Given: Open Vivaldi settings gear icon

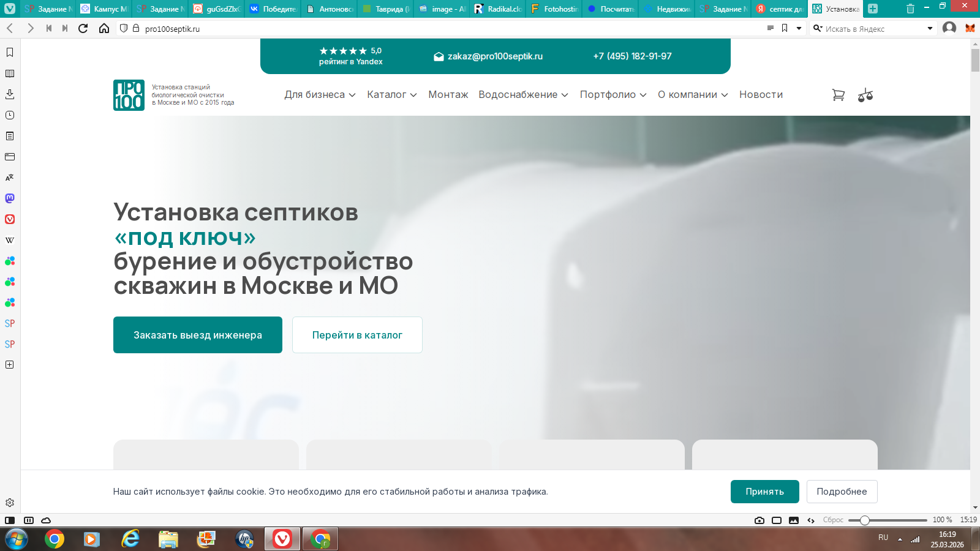Looking at the screenshot, I should (10, 503).
